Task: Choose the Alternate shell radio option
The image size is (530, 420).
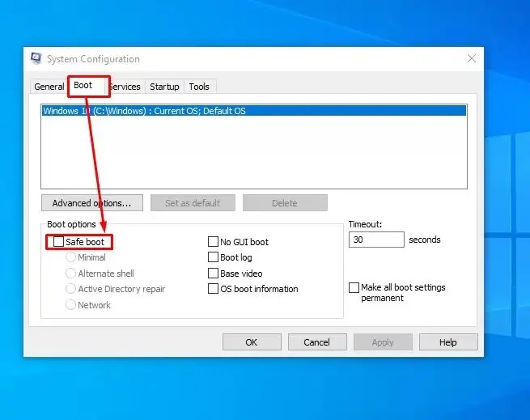Action: coord(70,273)
